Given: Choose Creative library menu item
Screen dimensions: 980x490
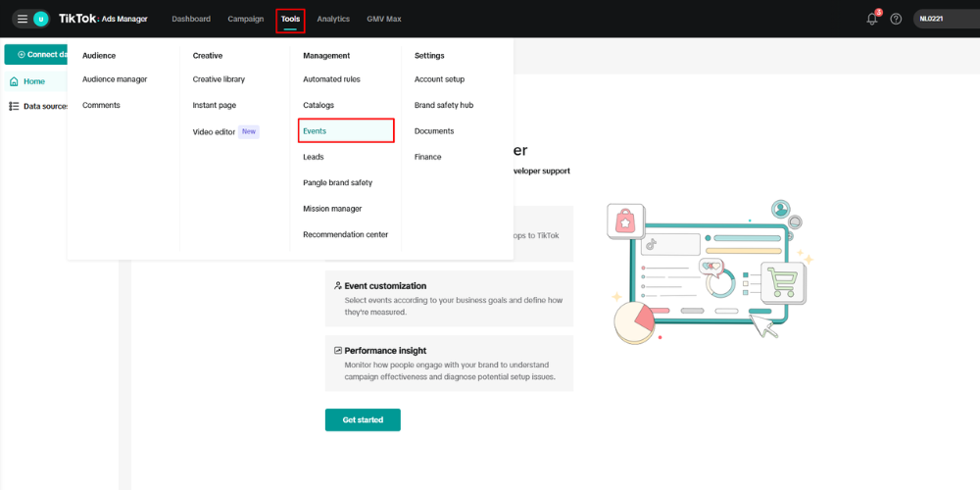Looking at the screenshot, I should 219,79.
